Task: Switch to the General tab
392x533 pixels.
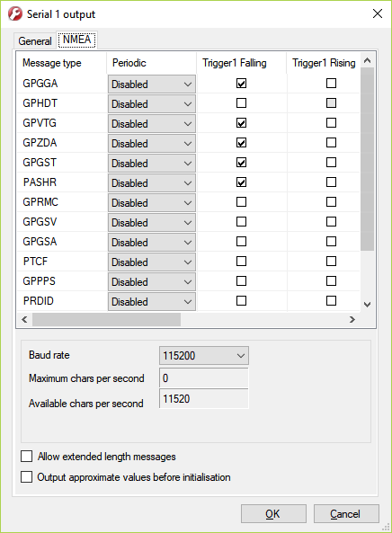Action: [x=35, y=41]
